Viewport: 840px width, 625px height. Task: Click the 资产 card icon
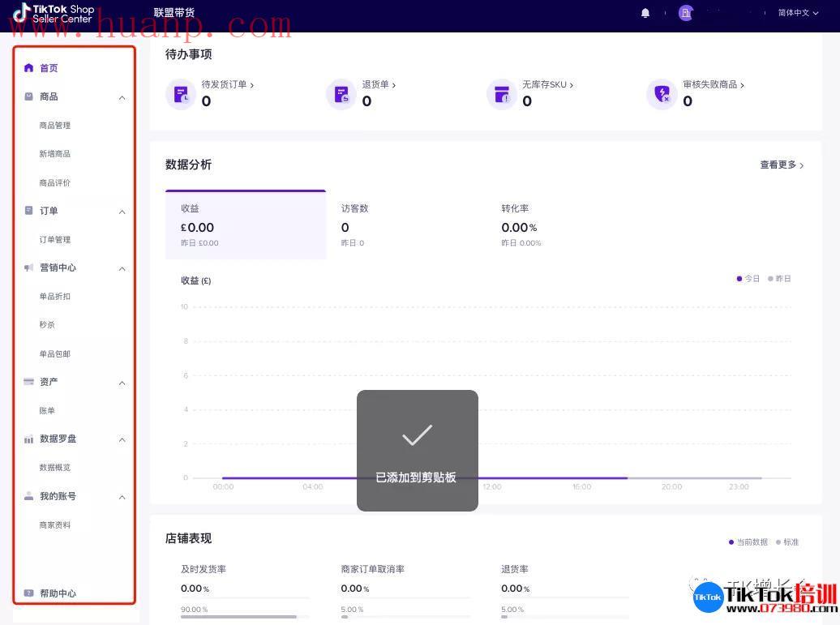(x=29, y=381)
